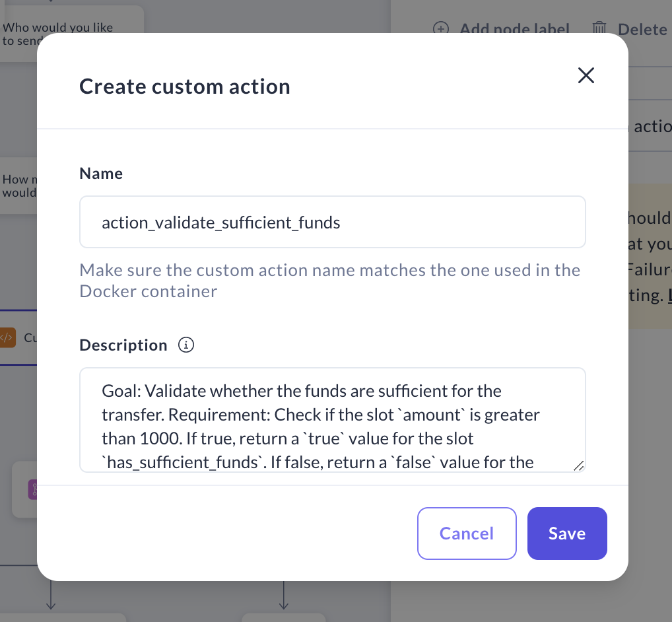Focus the Name input field
This screenshot has width=672, height=622.
click(332, 223)
